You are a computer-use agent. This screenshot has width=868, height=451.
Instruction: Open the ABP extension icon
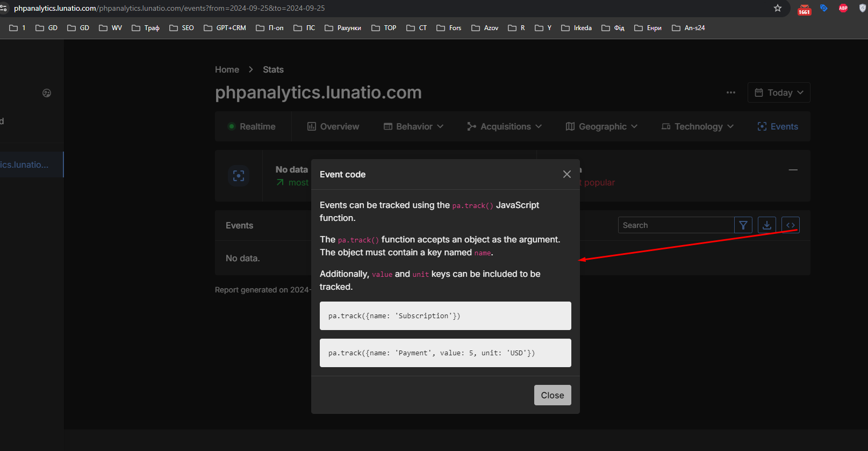[843, 8]
